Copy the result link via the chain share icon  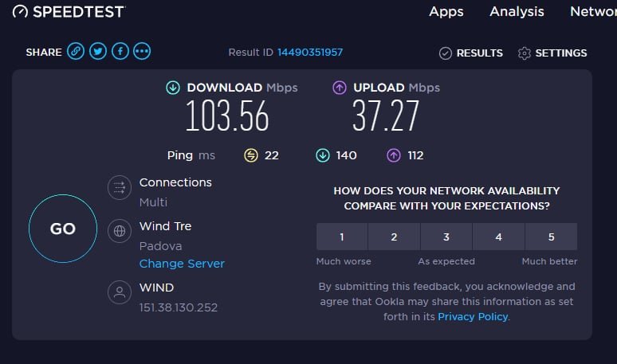click(x=76, y=52)
